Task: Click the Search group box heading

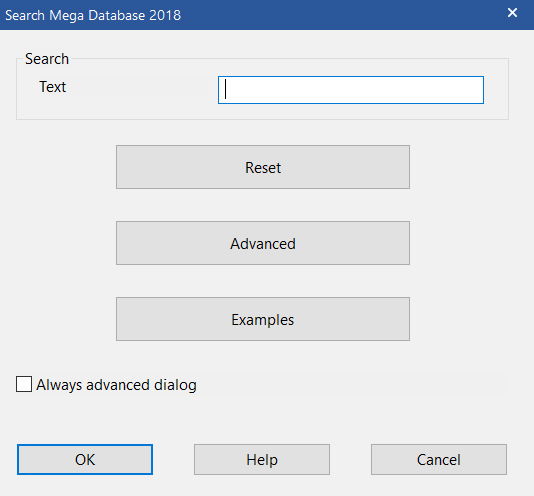Action: click(x=47, y=59)
